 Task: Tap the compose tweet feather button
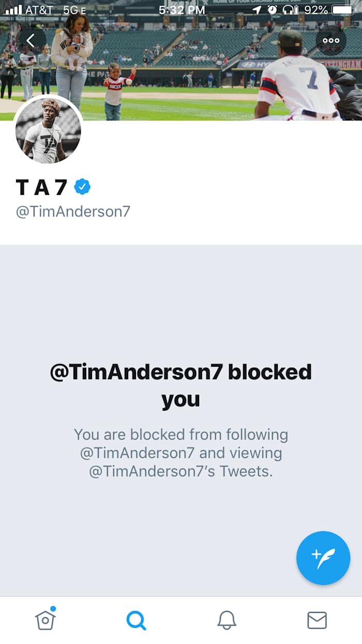(323, 558)
